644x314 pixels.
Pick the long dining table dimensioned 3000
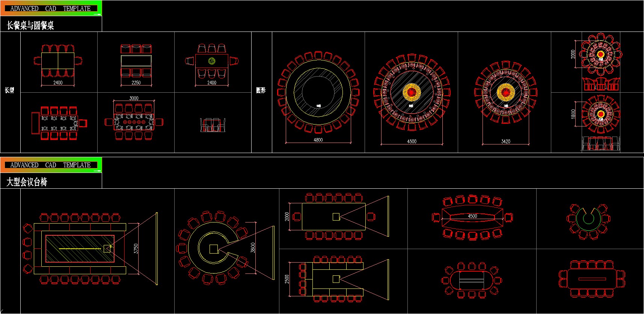[134, 122]
